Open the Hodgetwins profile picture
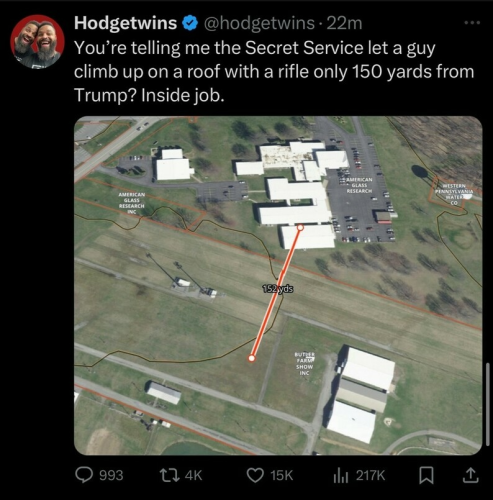 tap(37, 41)
